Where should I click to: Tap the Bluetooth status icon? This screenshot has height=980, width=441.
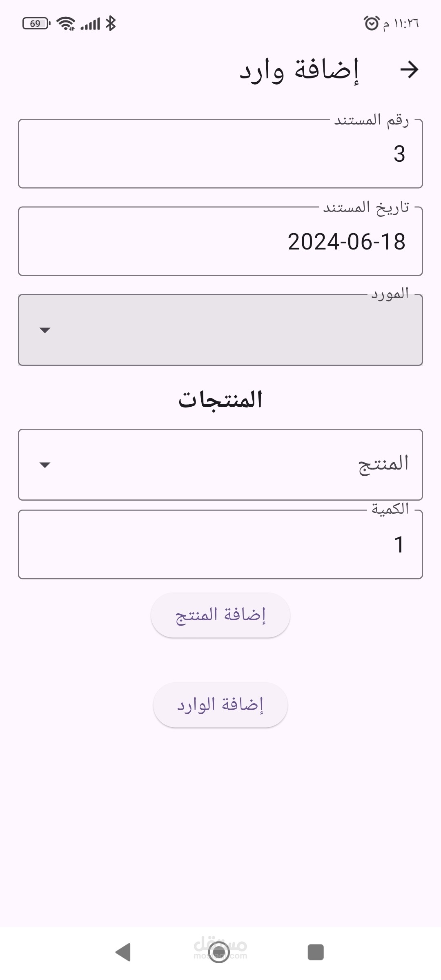[110, 23]
